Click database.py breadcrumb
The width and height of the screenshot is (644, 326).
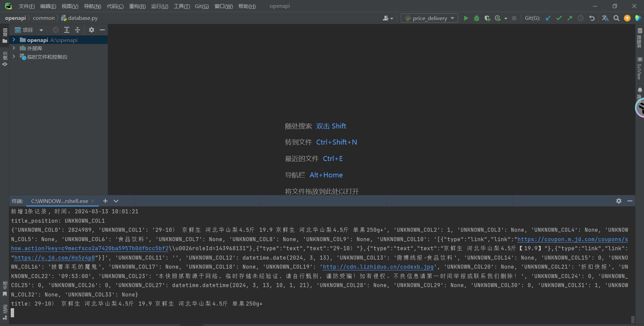click(79, 18)
